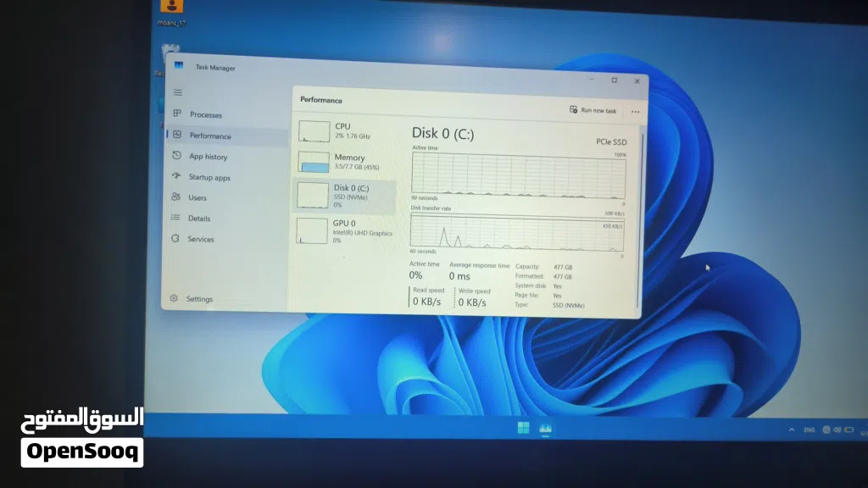Click the Settings gear icon
The width and height of the screenshot is (868, 488).
(174, 298)
